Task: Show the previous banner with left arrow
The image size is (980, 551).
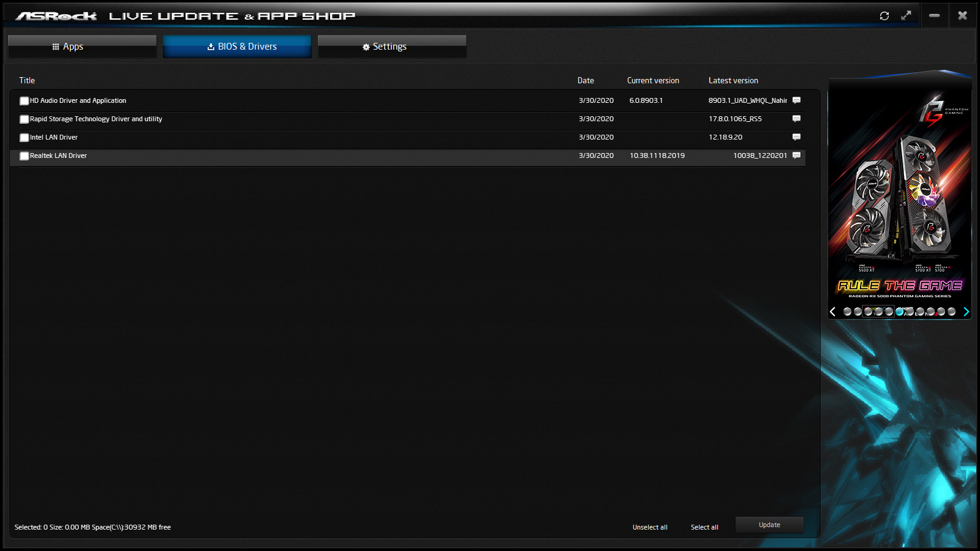Action: coord(833,312)
